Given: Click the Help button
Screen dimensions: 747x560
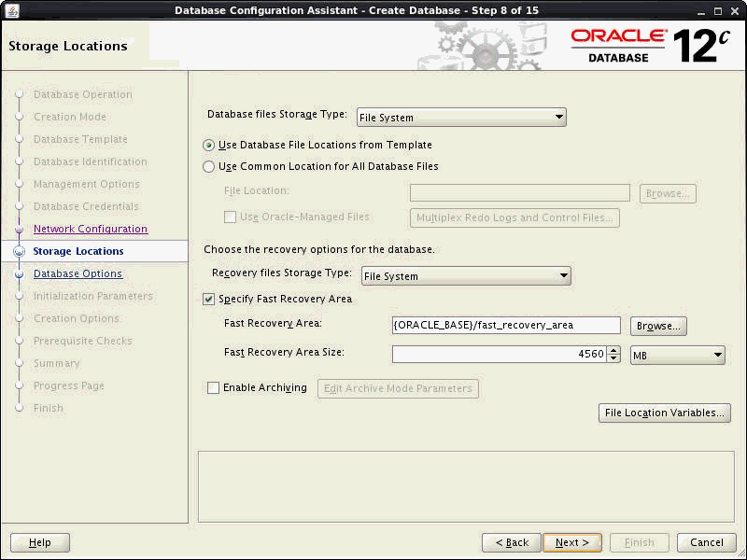Looking at the screenshot, I should 40,542.
